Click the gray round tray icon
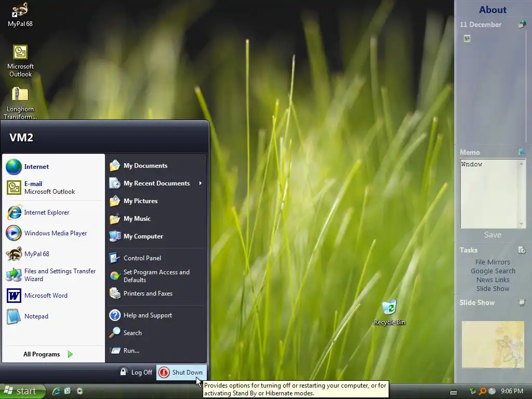This screenshot has width=532, height=399. (491, 391)
